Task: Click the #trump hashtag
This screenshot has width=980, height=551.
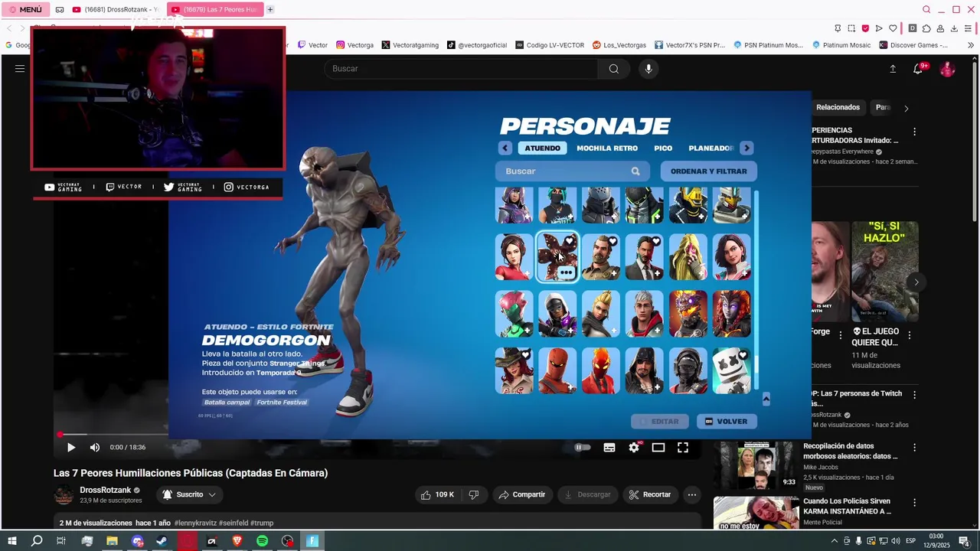Action: (x=262, y=523)
